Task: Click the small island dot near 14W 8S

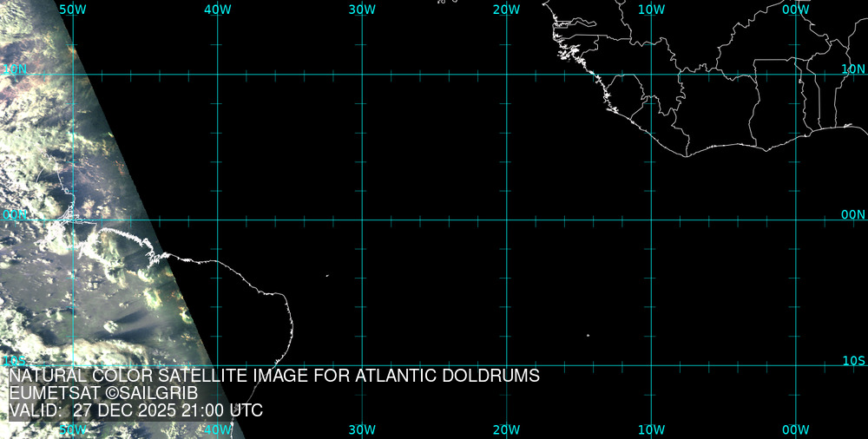Action: pyautogui.click(x=588, y=336)
